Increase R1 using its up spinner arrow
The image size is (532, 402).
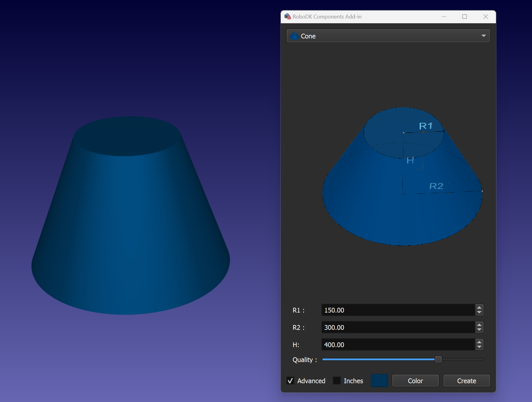[x=479, y=308]
